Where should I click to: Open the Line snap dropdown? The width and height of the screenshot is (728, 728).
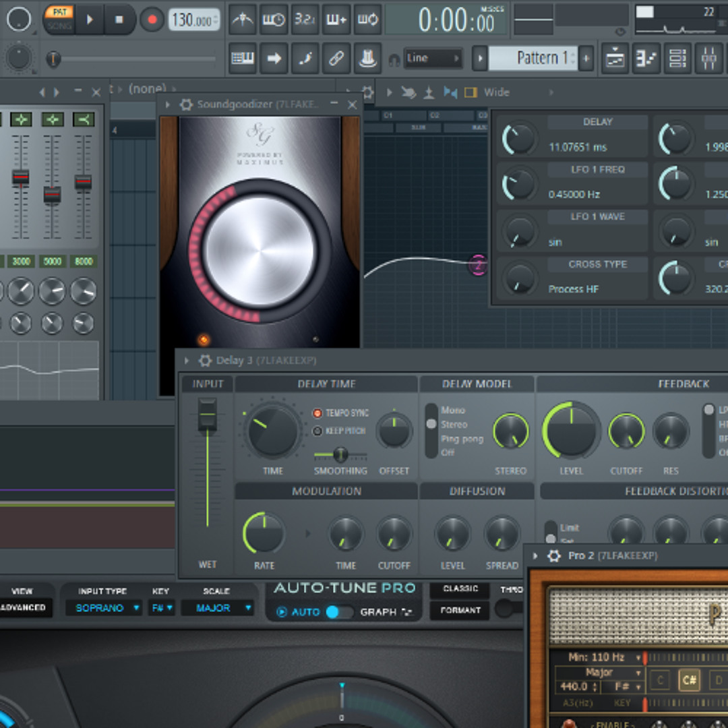433,59
